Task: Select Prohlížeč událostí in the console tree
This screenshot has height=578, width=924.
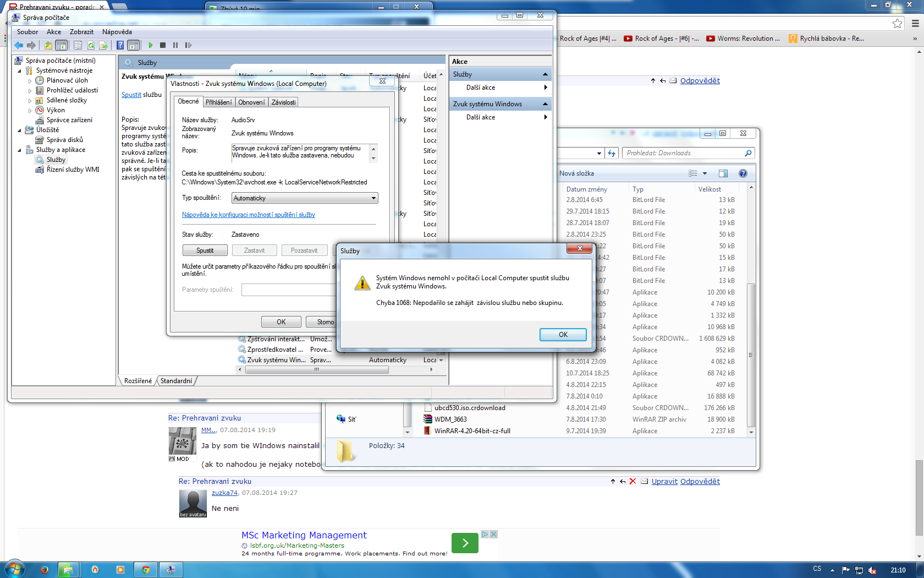Action: tap(72, 90)
